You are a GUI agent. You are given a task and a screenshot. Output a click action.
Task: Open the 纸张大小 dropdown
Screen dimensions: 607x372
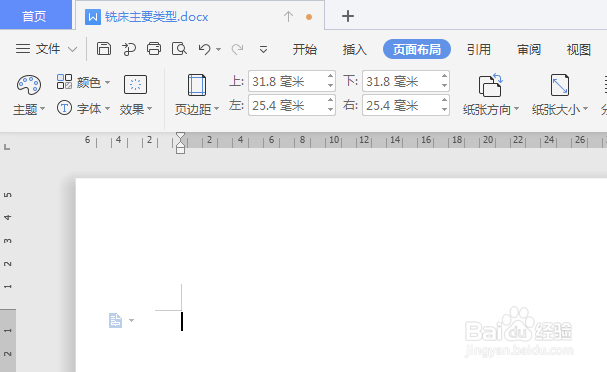pos(560,110)
